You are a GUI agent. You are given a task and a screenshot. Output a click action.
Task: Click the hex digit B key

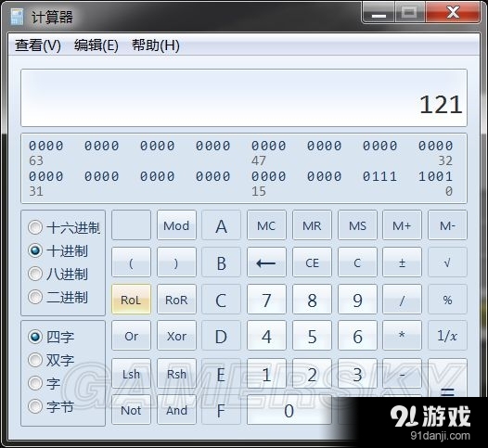coord(222,262)
